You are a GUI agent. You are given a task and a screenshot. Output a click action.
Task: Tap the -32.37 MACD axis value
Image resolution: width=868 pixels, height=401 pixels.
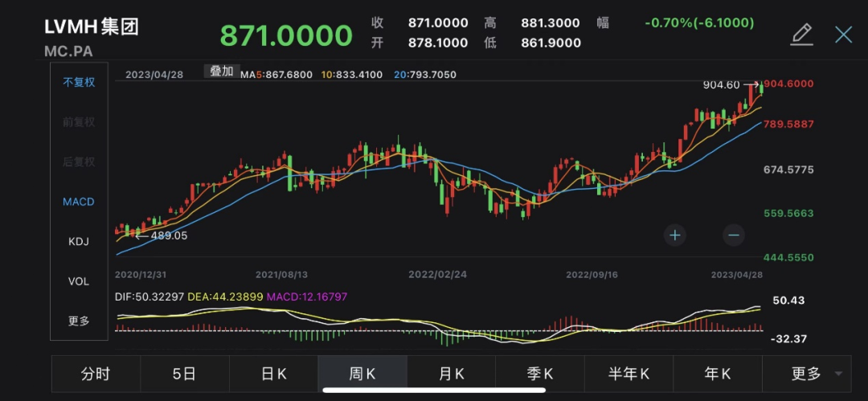(788, 338)
